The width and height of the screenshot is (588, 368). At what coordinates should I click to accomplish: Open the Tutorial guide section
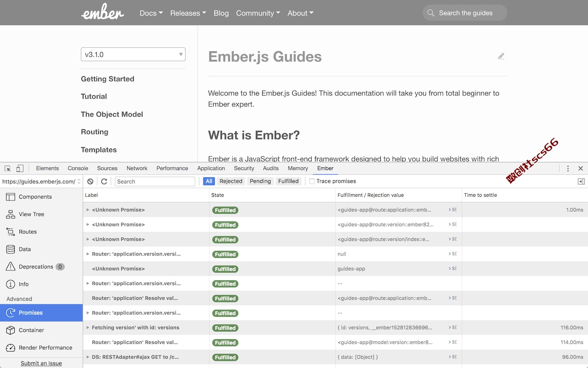pyautogui.click(x=94, y=96)
